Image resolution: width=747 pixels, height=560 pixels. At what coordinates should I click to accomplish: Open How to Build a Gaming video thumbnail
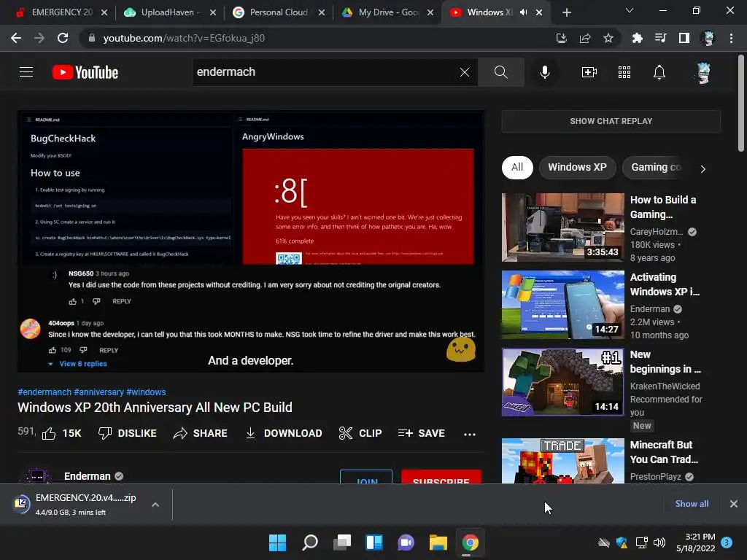pyautogui.click(x=562, y=227)
